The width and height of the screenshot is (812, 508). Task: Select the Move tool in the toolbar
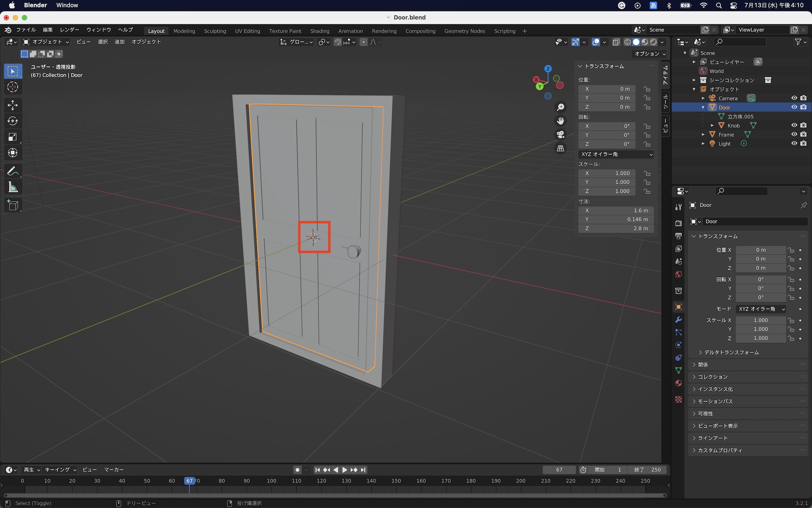[13, 105]
